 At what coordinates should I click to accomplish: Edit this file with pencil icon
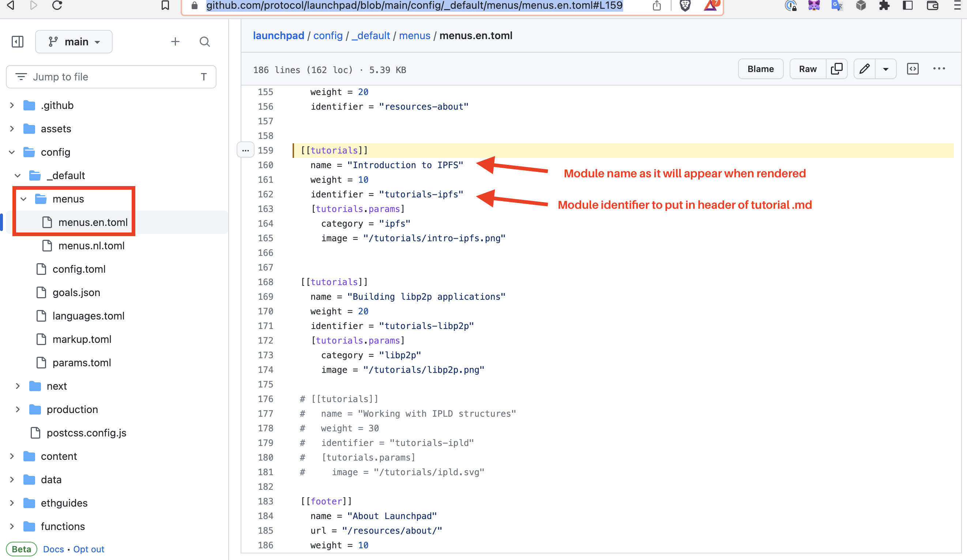(864, 69)
